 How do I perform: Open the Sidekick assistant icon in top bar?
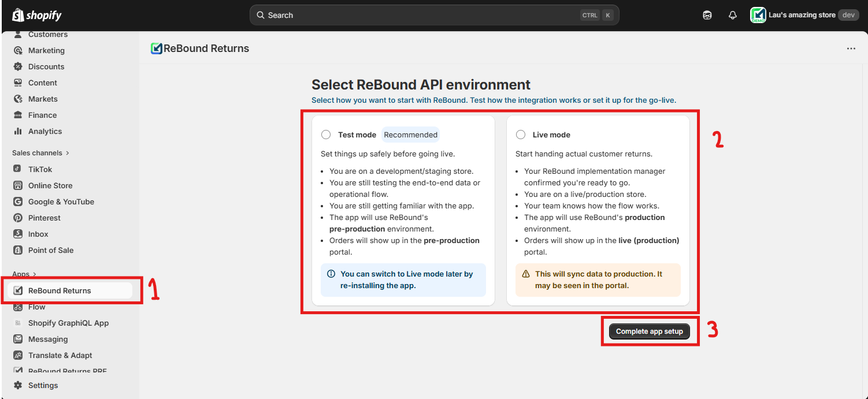point(707,16)
